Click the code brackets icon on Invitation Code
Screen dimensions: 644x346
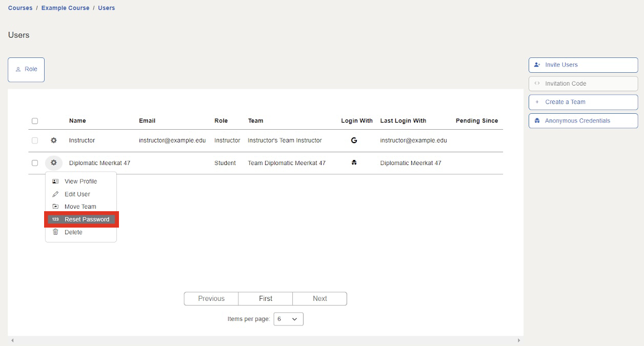coord(537,84)
